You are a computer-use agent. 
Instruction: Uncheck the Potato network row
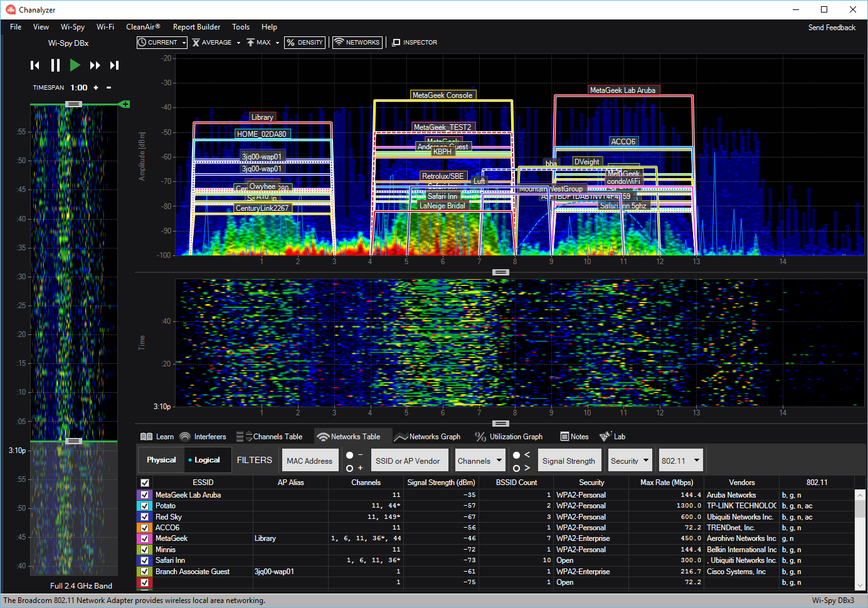pyautogui.click(x=145, y=506)
